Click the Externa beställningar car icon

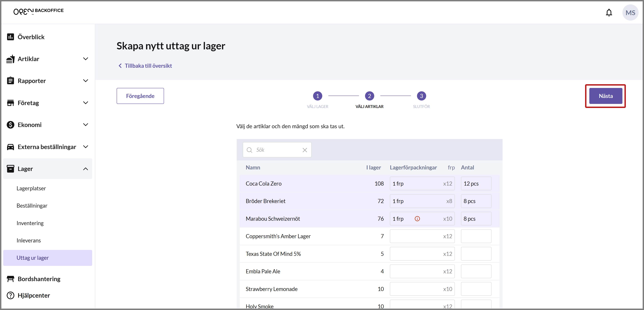coord(11,147)
